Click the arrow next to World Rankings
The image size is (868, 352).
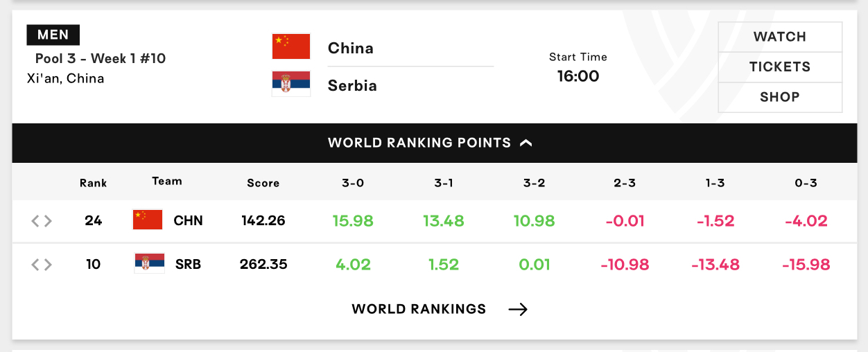click(x=518, y=309)
